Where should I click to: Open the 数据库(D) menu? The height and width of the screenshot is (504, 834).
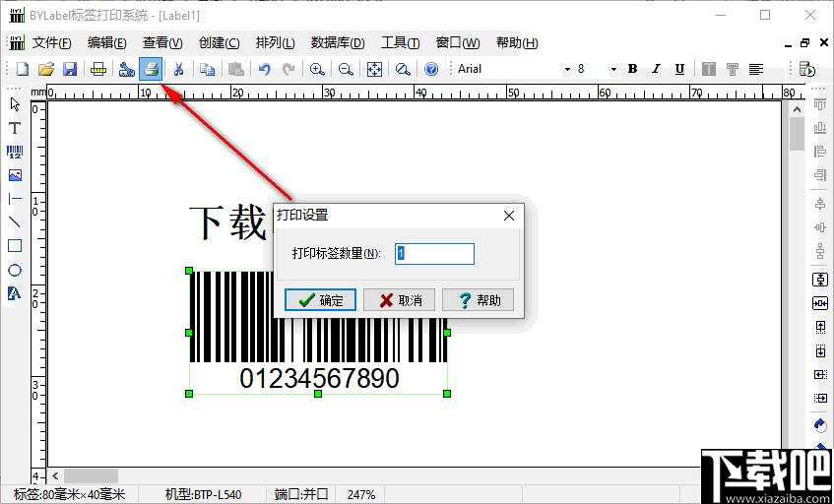(x=338, y=43)
